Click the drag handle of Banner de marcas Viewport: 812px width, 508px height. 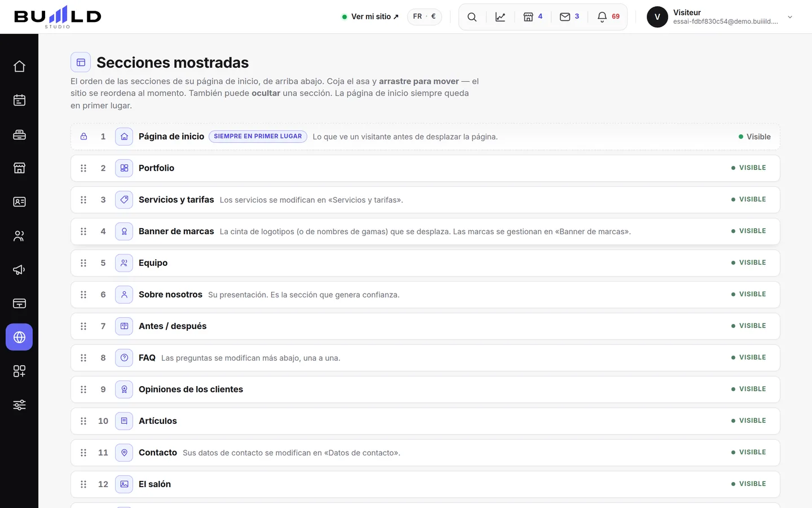coord(83,231)
